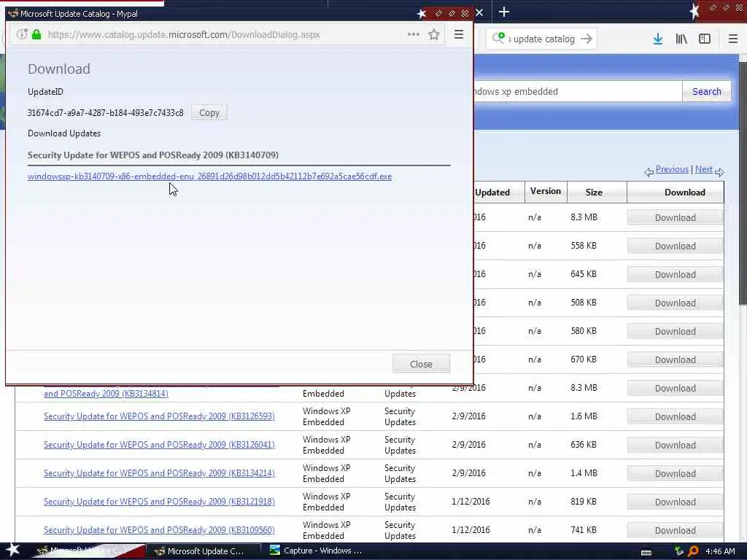The width and height of the screenshot is (747, 560).
Task: Go to the Next results page
Action: click(704, 169)
